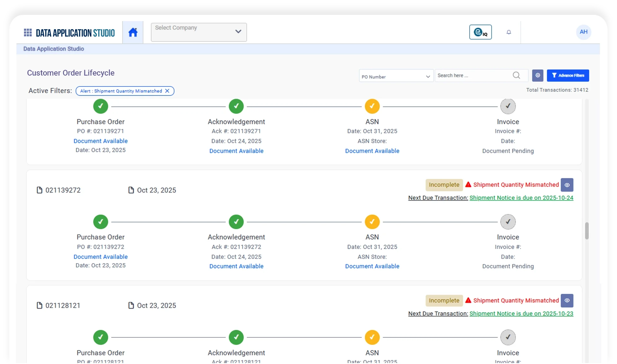Click the search magnifier icon
The width and height of the screenshot is (617, 364).
tap(516, 75)
